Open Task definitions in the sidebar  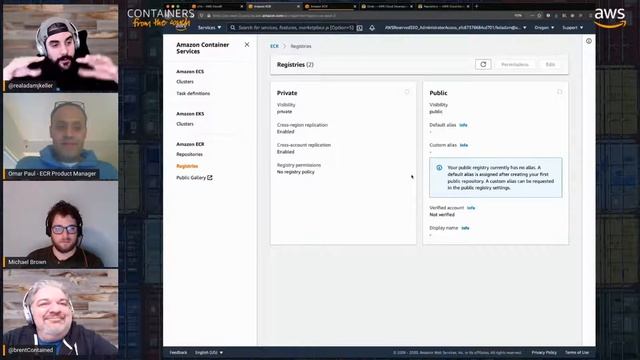pos(193,93)
